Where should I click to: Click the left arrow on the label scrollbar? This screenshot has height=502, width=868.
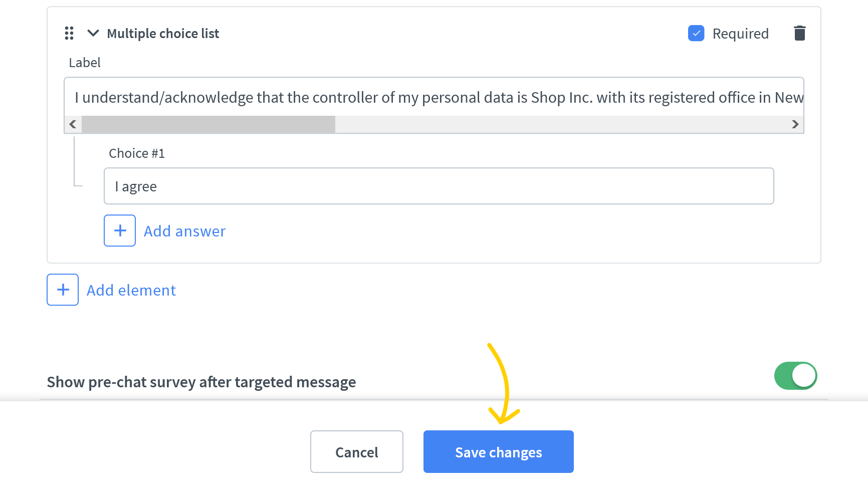click(x=73, y=124)
